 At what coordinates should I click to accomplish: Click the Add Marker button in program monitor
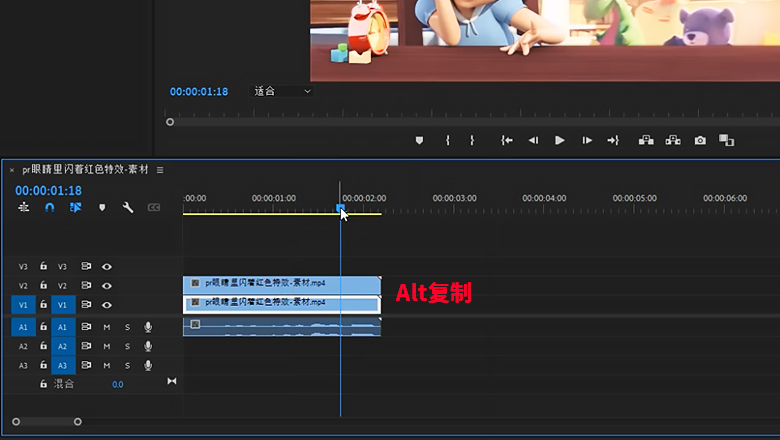[419, 141]
